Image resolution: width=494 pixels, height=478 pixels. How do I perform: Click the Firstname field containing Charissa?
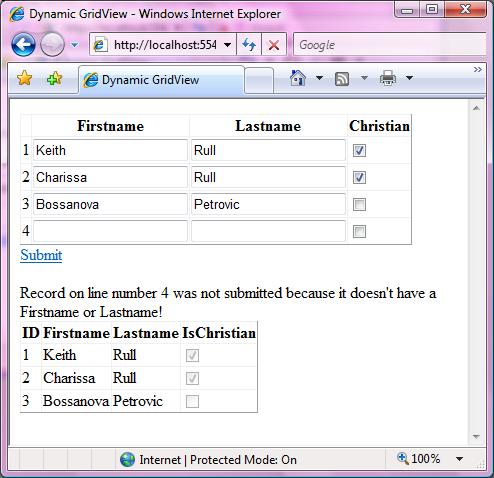point(110,177)
